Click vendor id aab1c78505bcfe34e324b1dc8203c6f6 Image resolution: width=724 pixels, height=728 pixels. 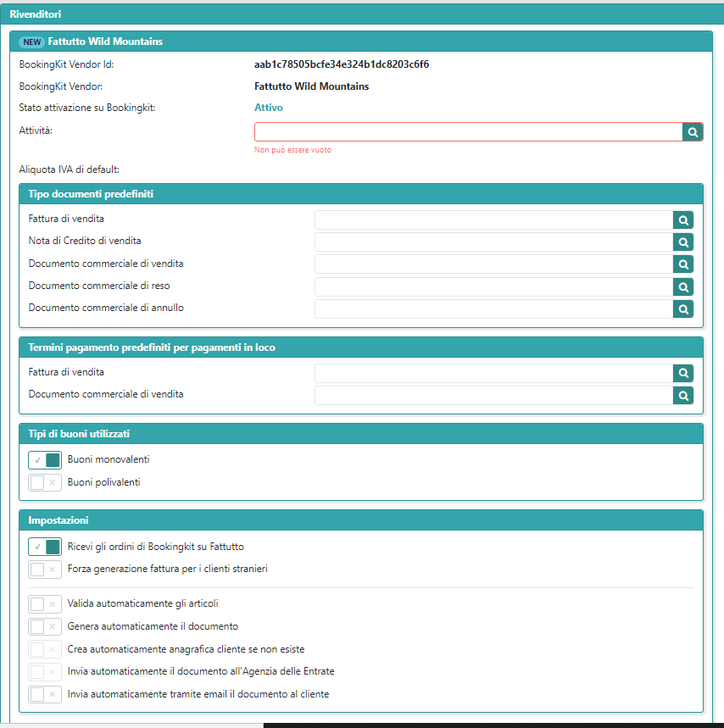(x=342, y=64)
